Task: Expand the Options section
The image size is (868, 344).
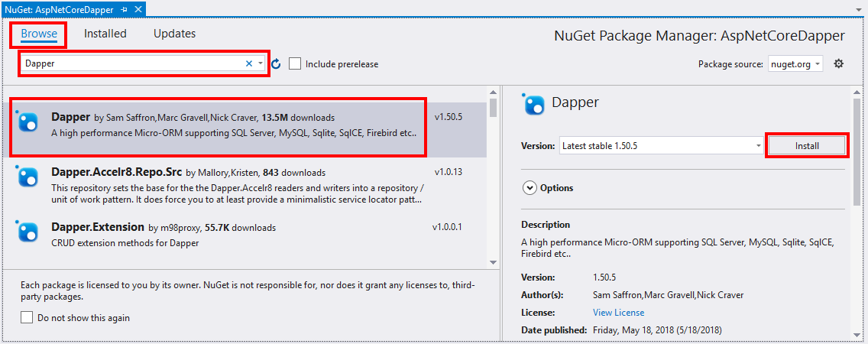Action: pos(530,188)
